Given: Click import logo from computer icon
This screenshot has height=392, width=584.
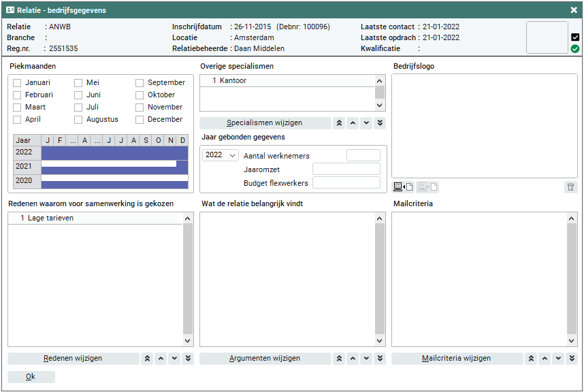Looking at the screenshot, I should coord(403,187).
